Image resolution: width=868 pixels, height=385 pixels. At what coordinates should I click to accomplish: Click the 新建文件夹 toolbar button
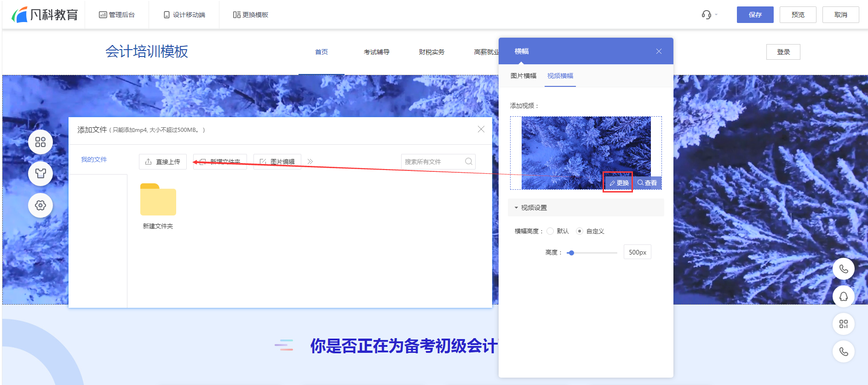click(220, 162)
